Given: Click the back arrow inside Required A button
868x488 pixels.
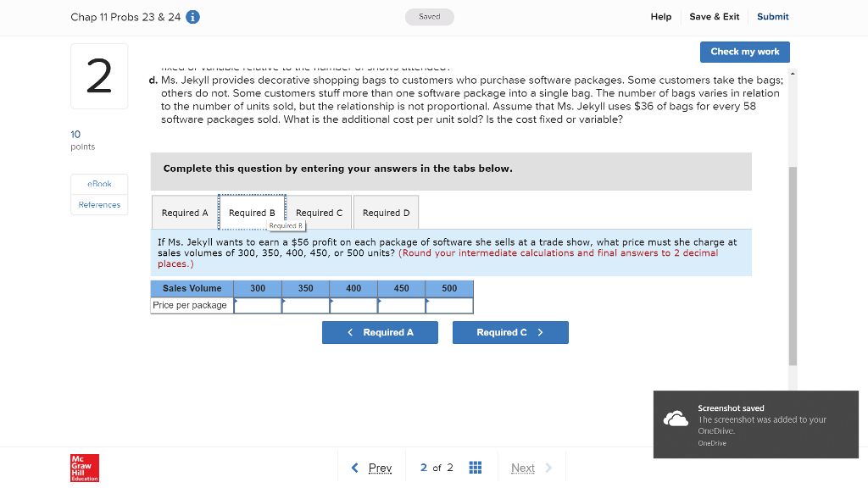Looking at the screenshot, I should tap(350, 332).
